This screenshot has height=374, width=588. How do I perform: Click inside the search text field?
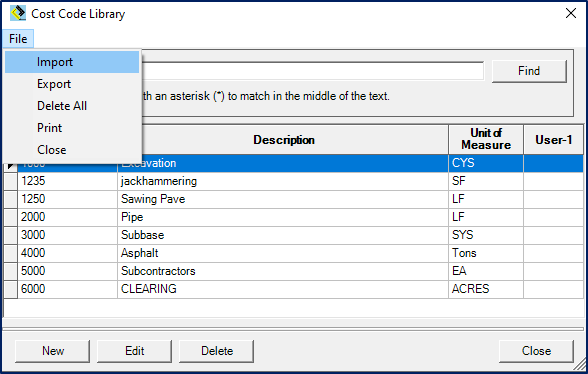pos(312,71)
